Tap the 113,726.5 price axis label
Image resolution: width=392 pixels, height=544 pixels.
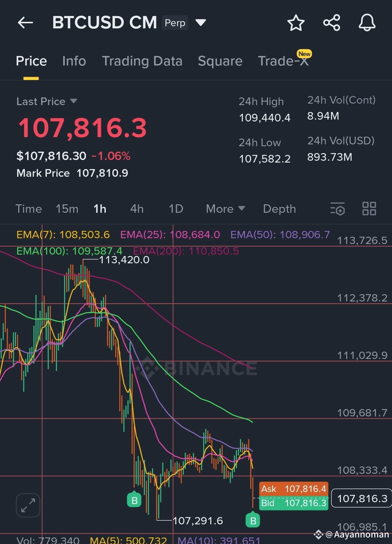tap(362, 240)
